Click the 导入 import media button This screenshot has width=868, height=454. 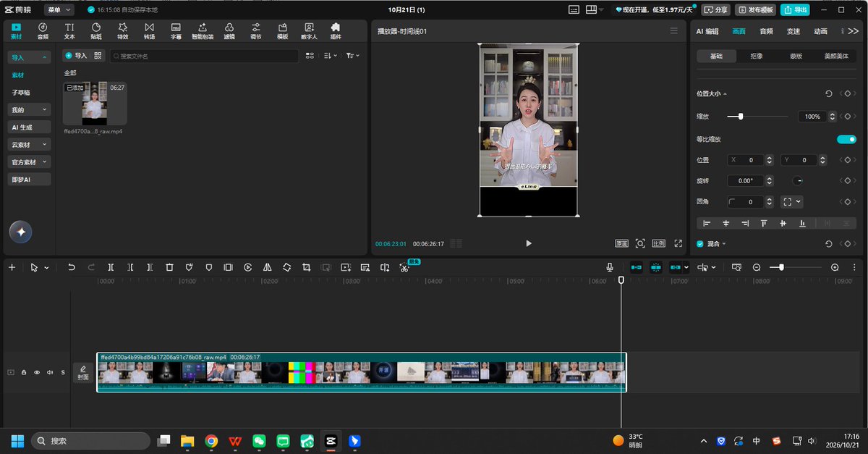click(75, 56)
